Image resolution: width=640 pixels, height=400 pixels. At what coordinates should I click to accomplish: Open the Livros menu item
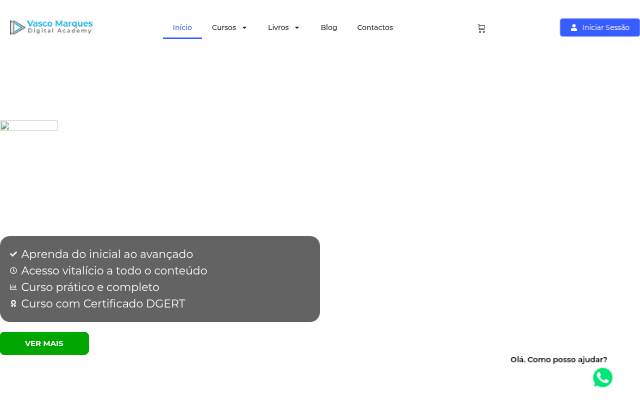[278, 27]
